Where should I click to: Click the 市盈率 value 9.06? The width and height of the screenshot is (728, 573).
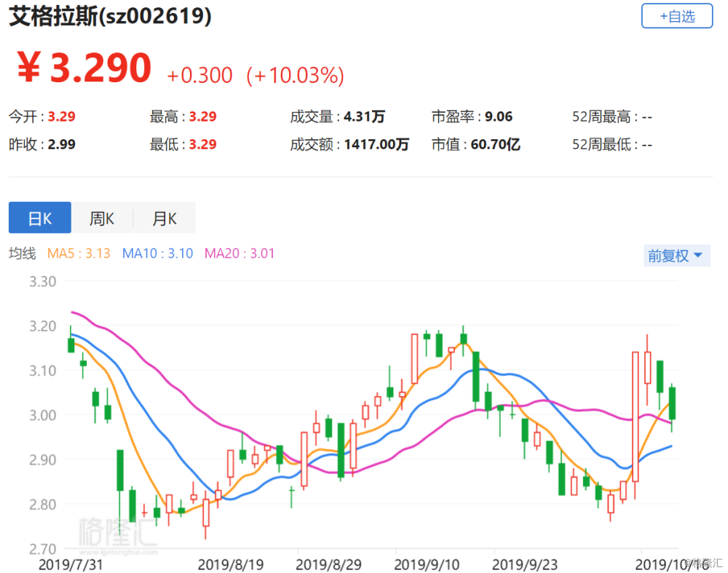point(499,116)
